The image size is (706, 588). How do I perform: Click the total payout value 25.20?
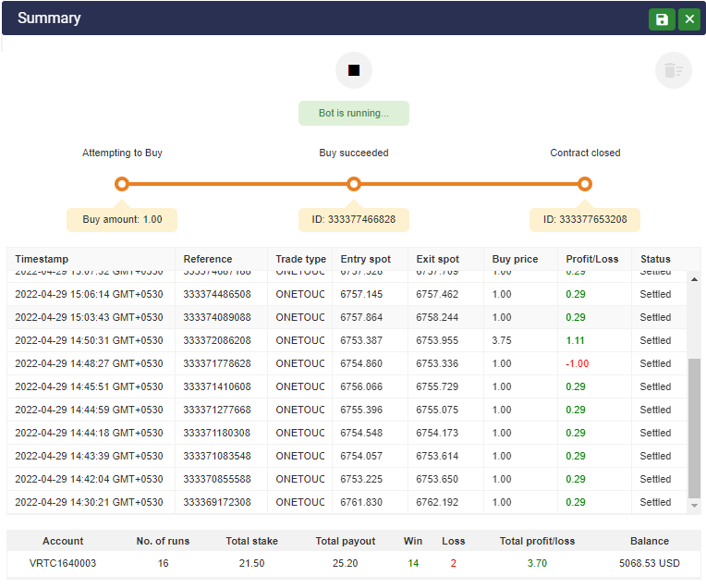pos(346,563)
